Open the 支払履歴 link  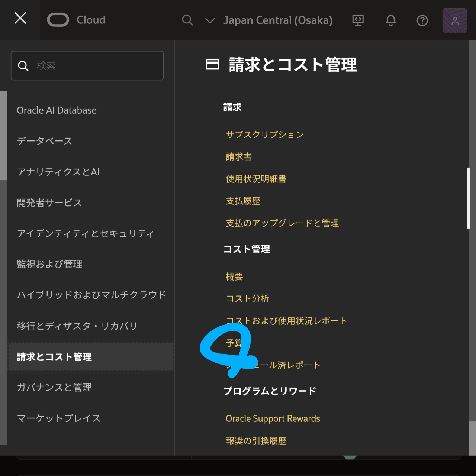tap(243, 201)
